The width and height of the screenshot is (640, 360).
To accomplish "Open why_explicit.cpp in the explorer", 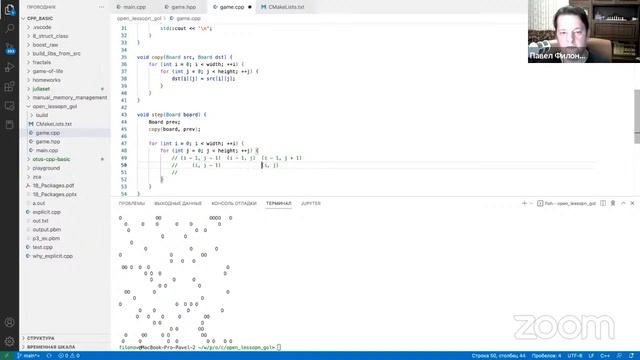I will click(x=52, y=256).
